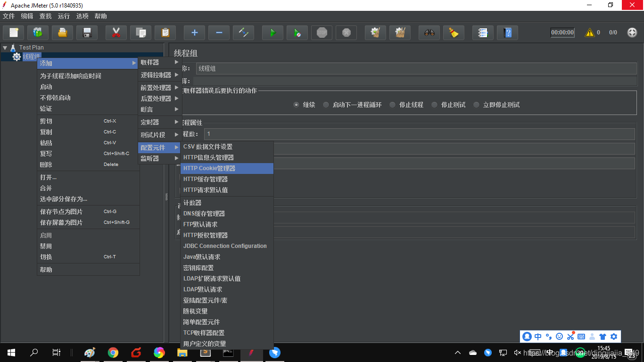Click the Clear all results icon

click(x=400, y=33)
